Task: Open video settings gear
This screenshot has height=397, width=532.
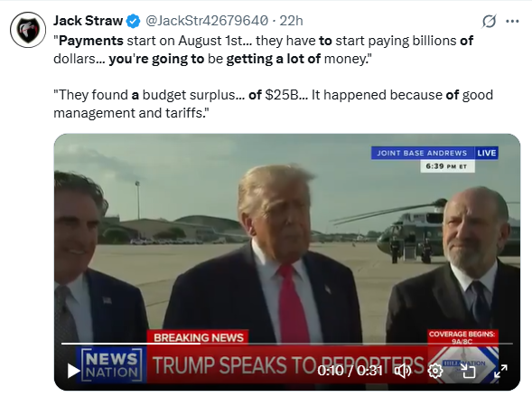Action: click(x=435, y=371)
